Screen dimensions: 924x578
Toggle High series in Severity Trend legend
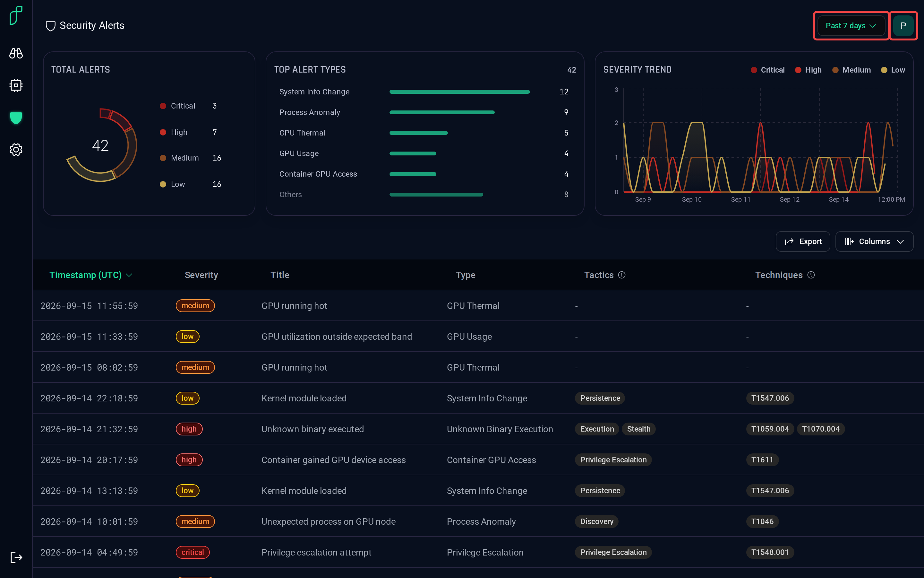click(808, 70)
